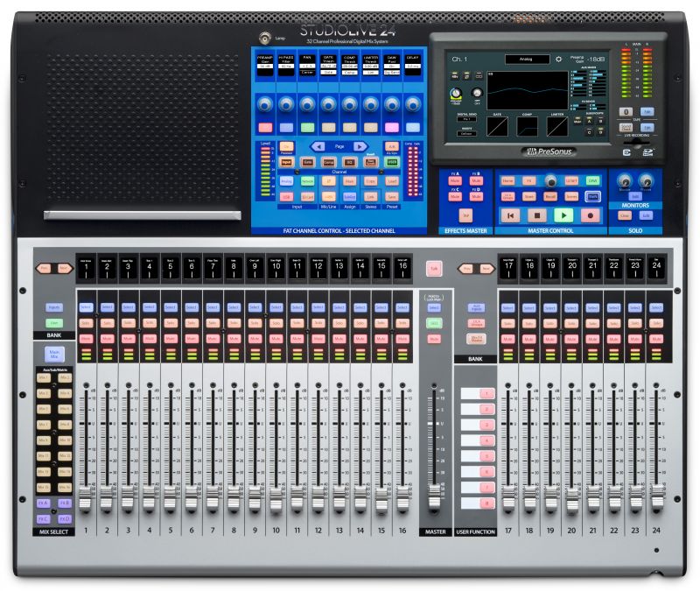Mute the FX D return
This screenshot has height=591, width=700.
(476, 196)
